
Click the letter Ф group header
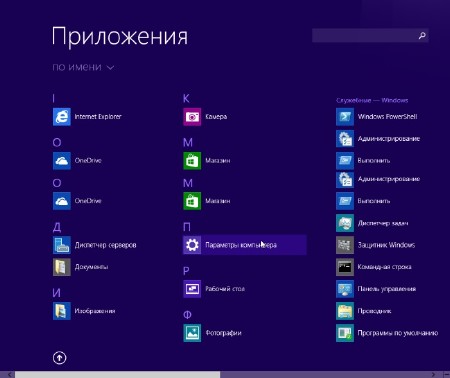click(187, 315)
